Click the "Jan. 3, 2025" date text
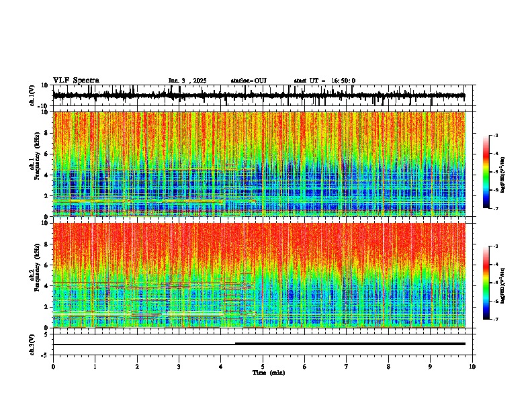This screenshot has width=532, height=411. pos(187,81)
